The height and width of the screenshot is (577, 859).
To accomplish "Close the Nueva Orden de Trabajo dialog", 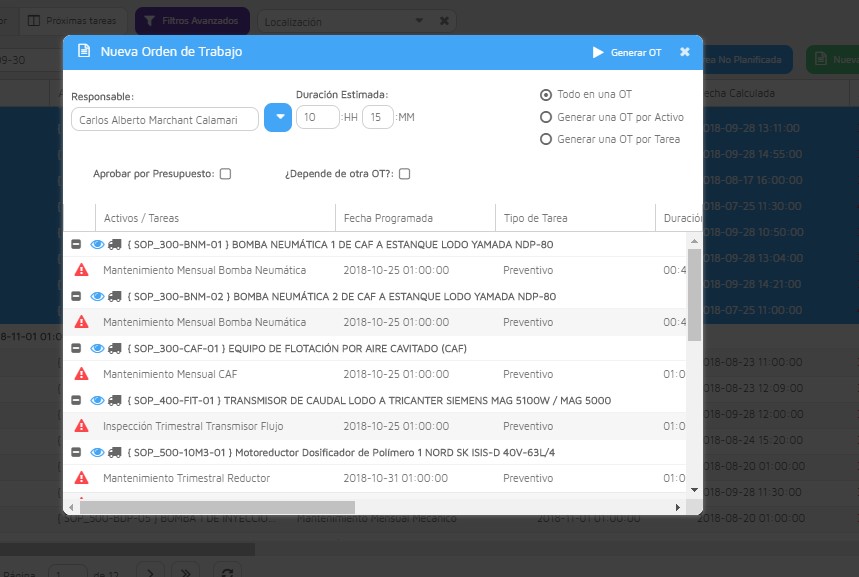I will [685, 52].
